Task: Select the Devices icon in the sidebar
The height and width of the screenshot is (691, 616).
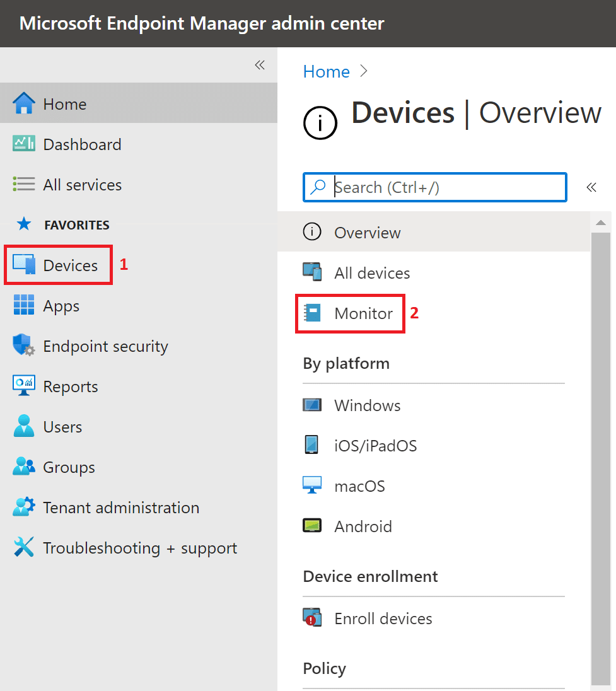Action: (24, 265)
